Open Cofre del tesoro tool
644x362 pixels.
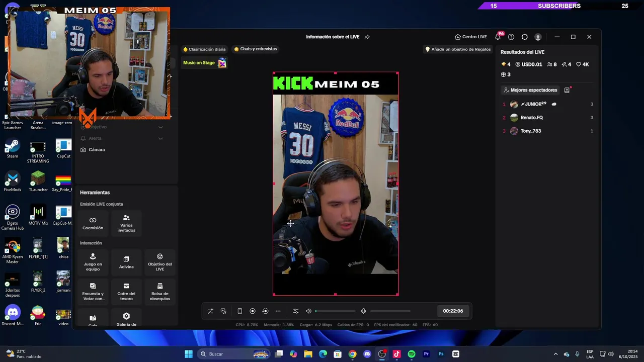click(x=126, y=292)
